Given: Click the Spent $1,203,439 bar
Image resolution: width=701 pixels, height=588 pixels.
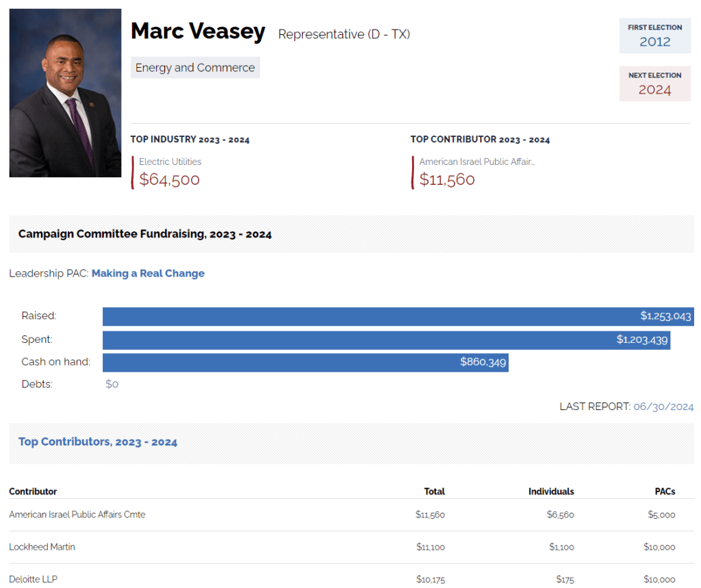Looking at the screenshot, I should pos(386,340).
